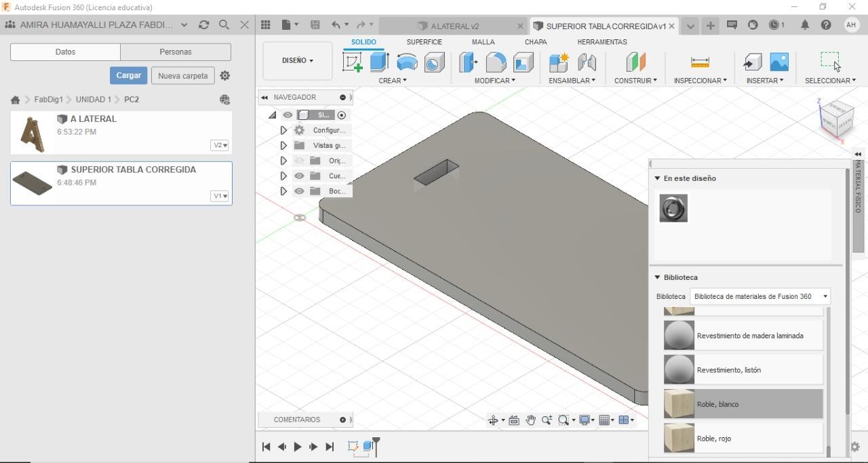Expand the Vistas guardadas tree node
868x463 pixels.
click(283, 146)
